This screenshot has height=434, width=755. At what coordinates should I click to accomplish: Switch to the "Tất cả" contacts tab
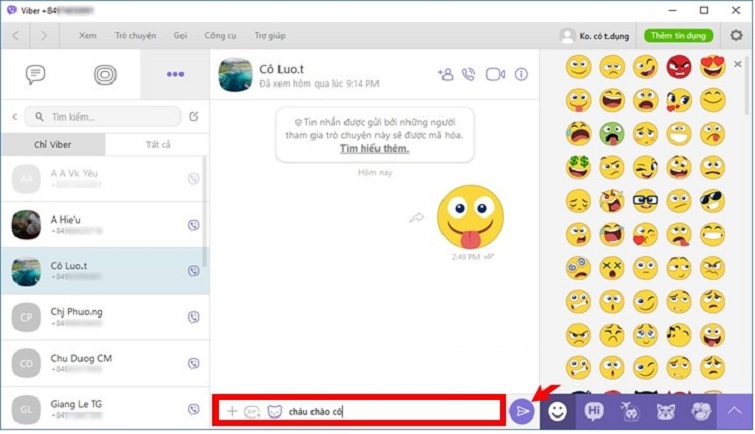157,145
